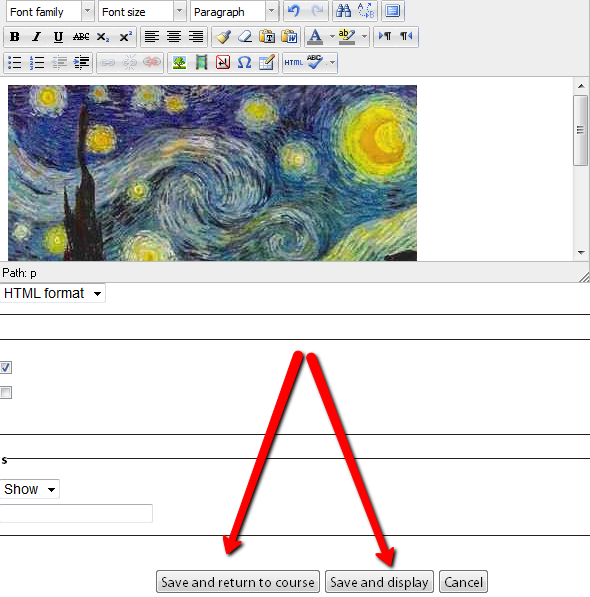Screen dimensions: 590x597
Task: Apply subscript formatting
Action: [103, 37]
